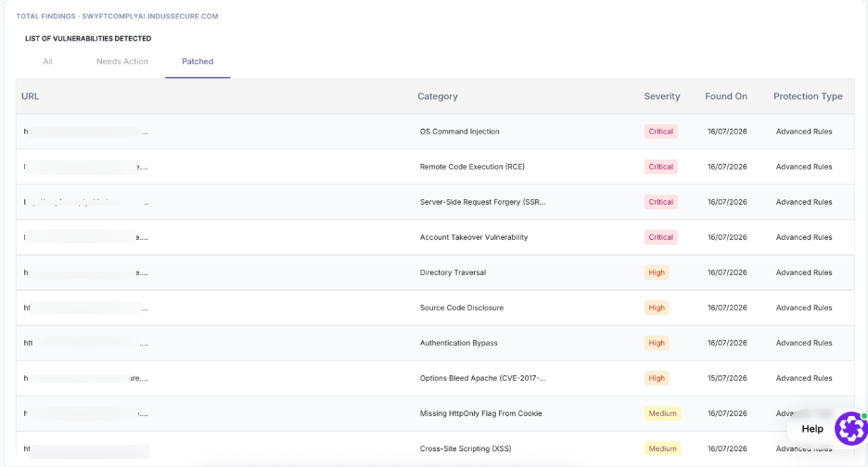
Task: Click Advanced Rules for Source Code Disclosure
Action: (x=804, y=308)
